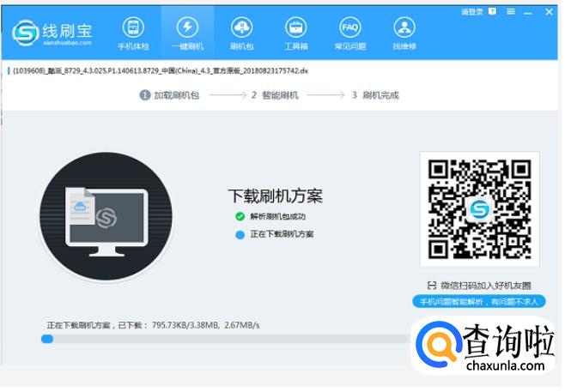This screenshot has width=565, height=392.
Task: Click the download progress bar
Action: [x=225, y=339]
